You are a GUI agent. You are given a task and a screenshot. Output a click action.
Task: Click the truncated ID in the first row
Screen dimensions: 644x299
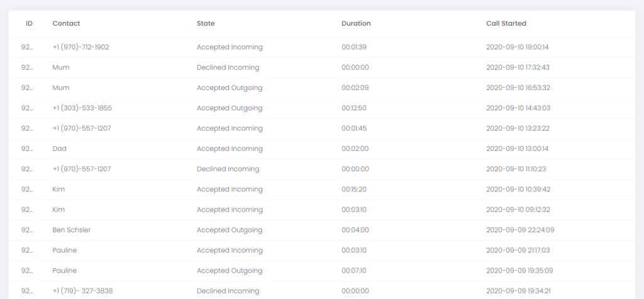coord(27,47)
